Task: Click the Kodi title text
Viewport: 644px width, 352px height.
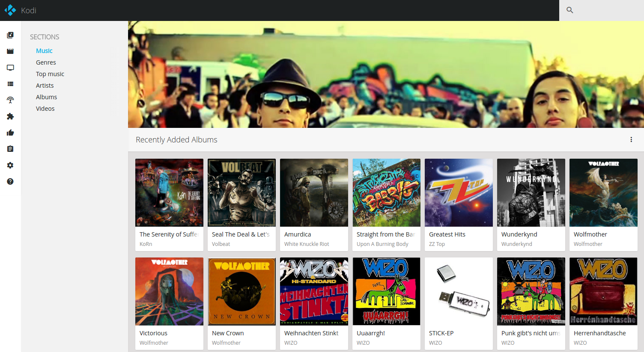Action: pyautogui.click(x=29, y=10)
